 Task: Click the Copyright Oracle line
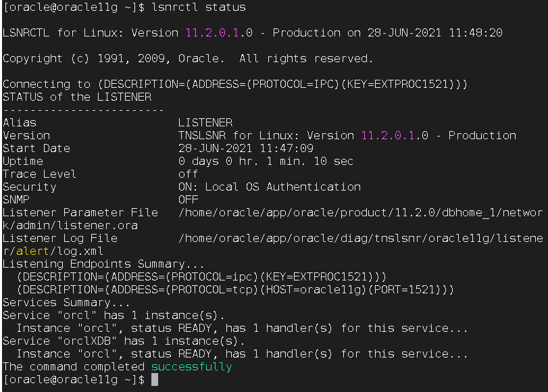tap(188, 58)
